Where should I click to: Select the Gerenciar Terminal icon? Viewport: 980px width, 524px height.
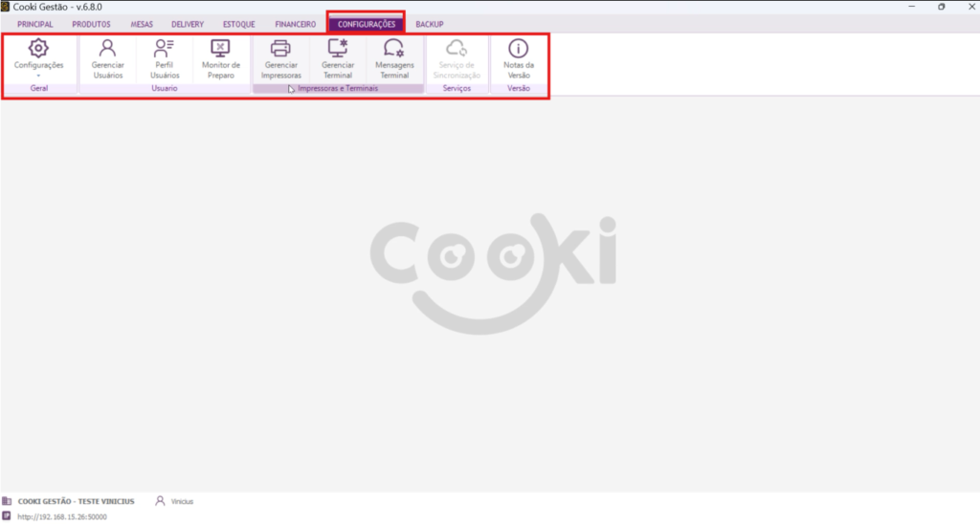pyautogui.click(x=338, y=48)
